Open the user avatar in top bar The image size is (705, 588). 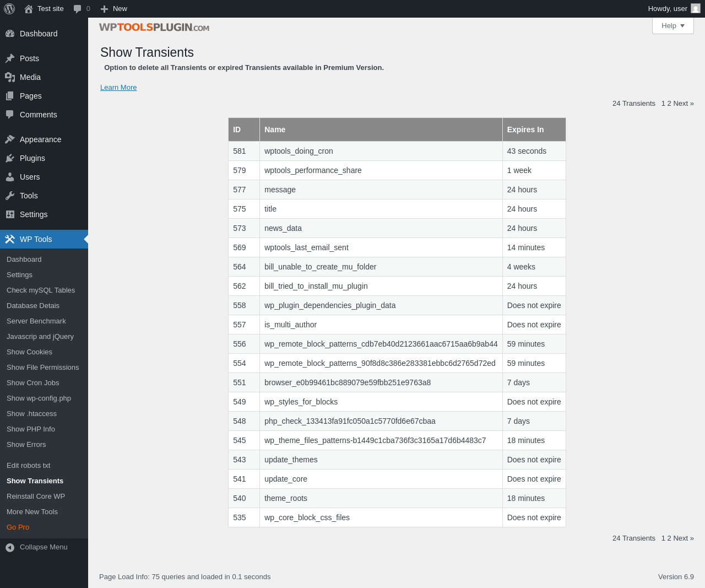click(696, 9)
